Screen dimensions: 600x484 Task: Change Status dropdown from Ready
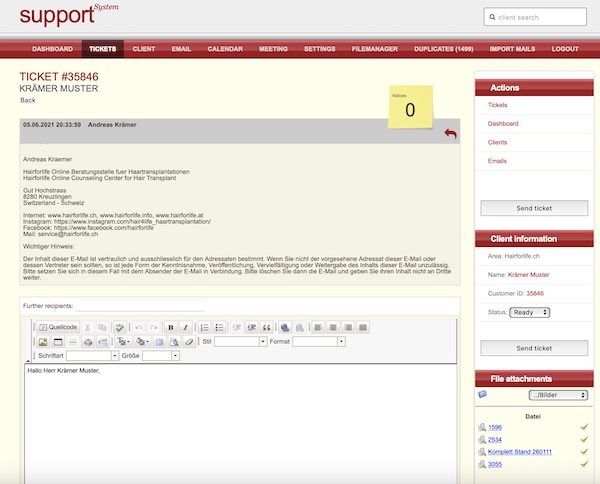(530, 313)
